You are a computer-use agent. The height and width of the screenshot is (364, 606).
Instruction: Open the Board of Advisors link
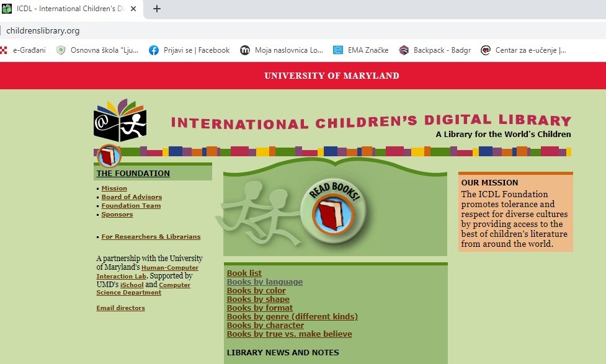pos(131,197)
